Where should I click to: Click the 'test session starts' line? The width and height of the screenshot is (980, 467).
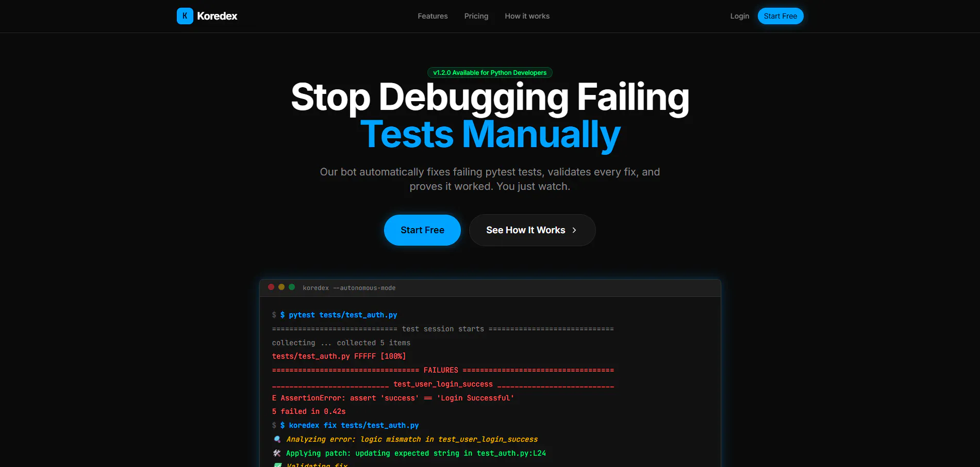[x=443, y=329]
